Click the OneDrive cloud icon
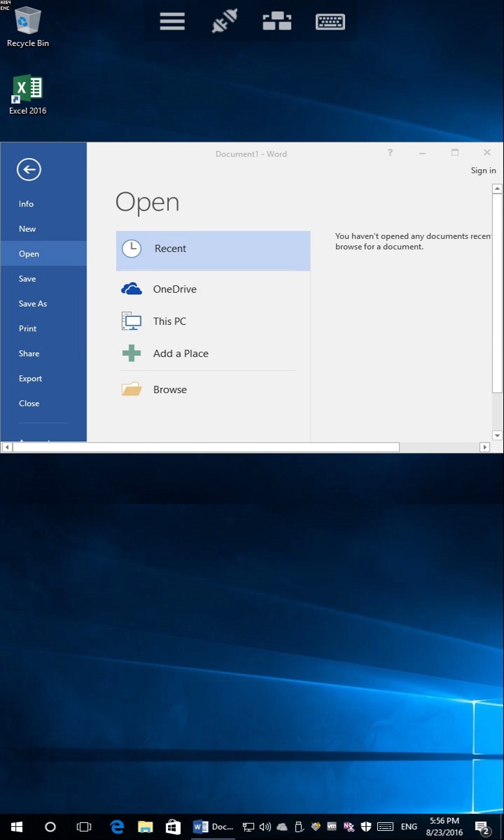504x840 pixels. 131,289
